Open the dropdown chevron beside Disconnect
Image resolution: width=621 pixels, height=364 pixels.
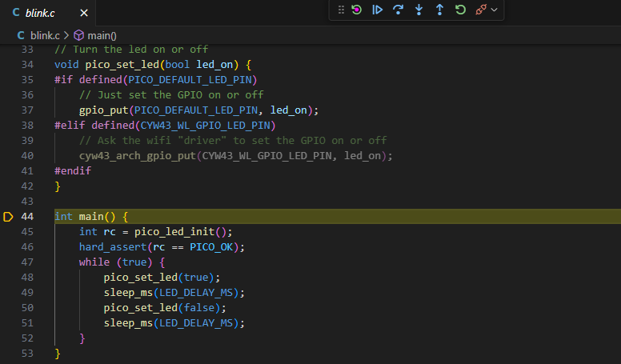click(495, 10)
